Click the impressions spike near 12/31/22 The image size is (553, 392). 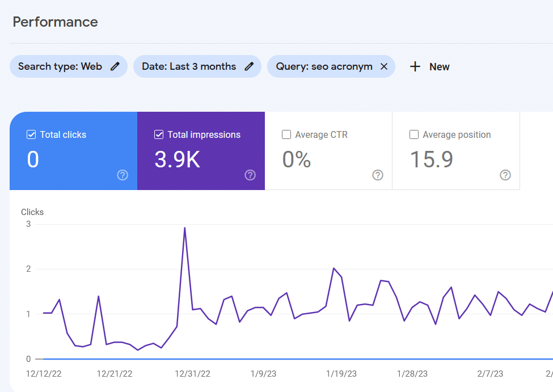click(185, 228)
